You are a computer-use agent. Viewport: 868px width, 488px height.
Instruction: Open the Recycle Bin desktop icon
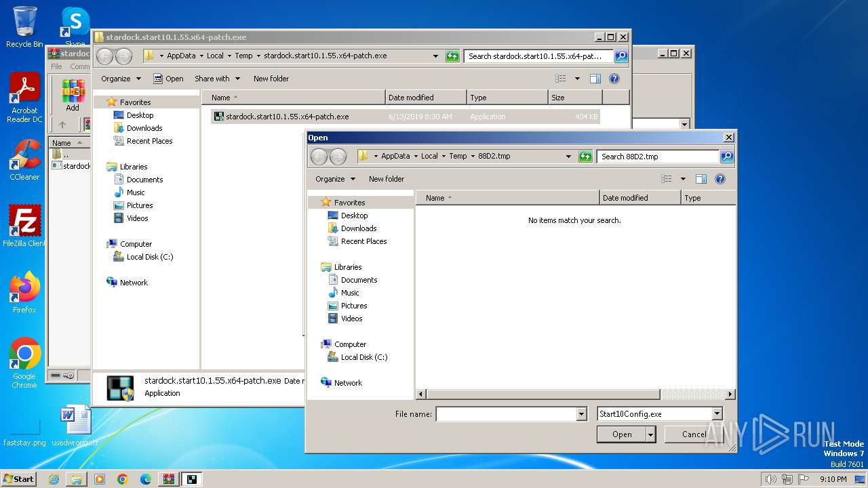(x=24, y=27)
